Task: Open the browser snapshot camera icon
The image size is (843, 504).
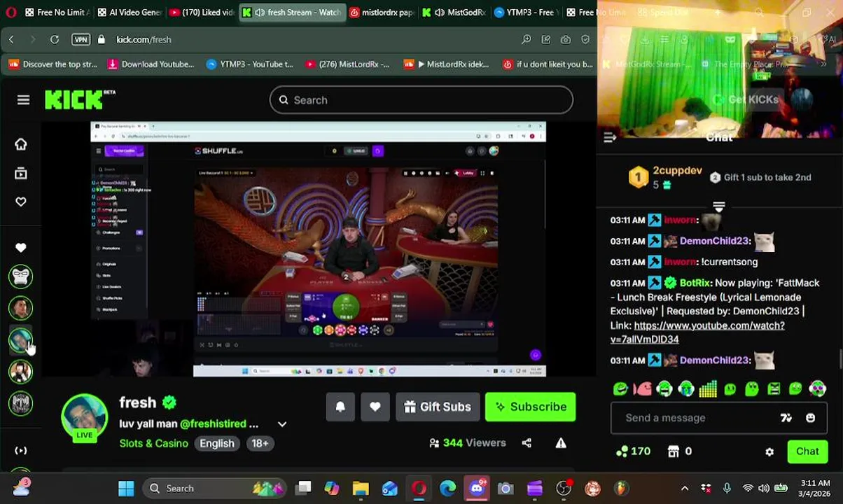Action: pyautogui.click(x=565, y=39)
